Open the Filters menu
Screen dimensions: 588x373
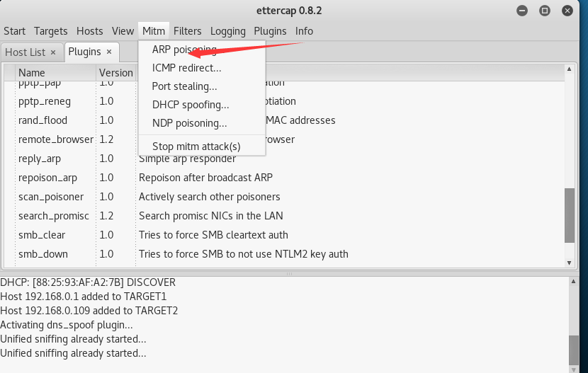[187, 31]
